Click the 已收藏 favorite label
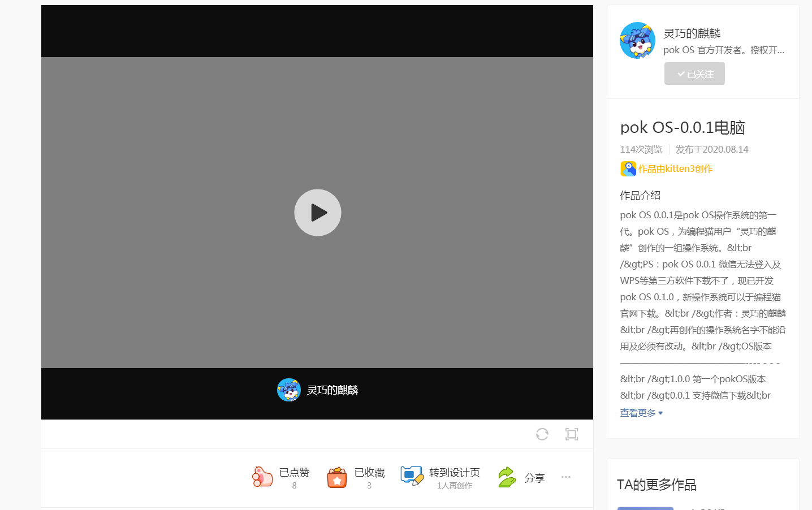The width and height of the screenshot is (812, 510). click(370, 472)
